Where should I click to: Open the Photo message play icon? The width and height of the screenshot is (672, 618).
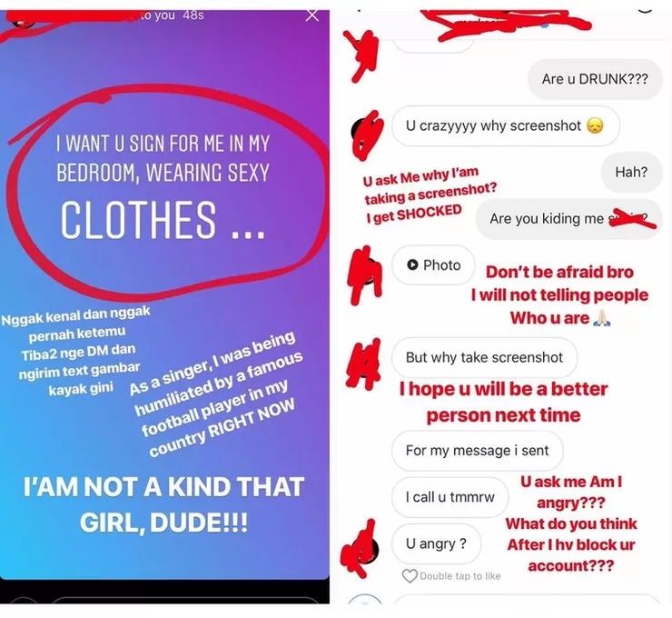[x=412, y=264]
